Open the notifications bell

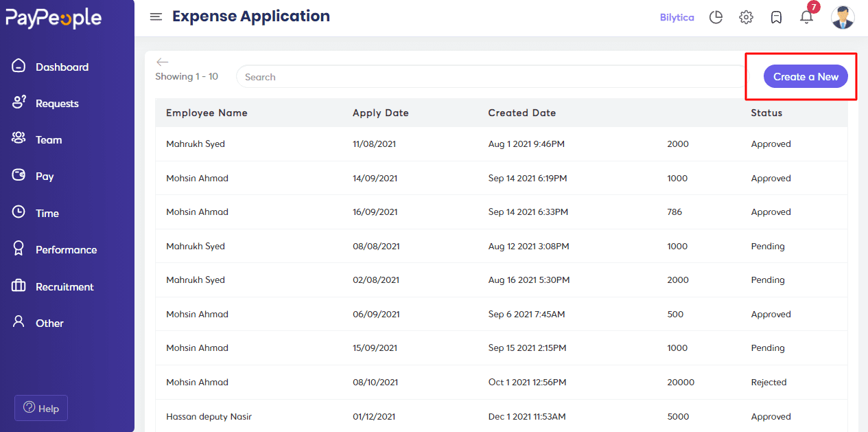click(807, 17)
